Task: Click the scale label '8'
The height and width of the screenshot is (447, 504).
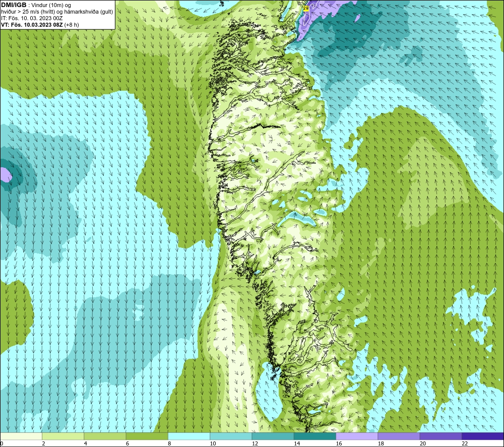Action: click(x=169, y=444)
